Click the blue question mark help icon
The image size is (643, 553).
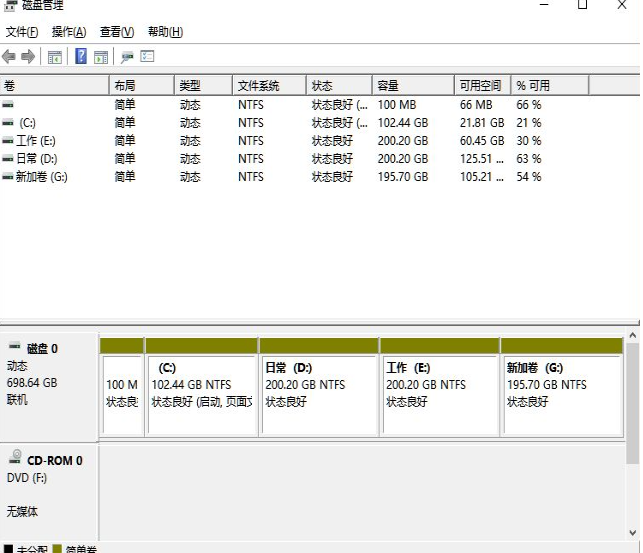pyautogui.click(x=81, y=57)
